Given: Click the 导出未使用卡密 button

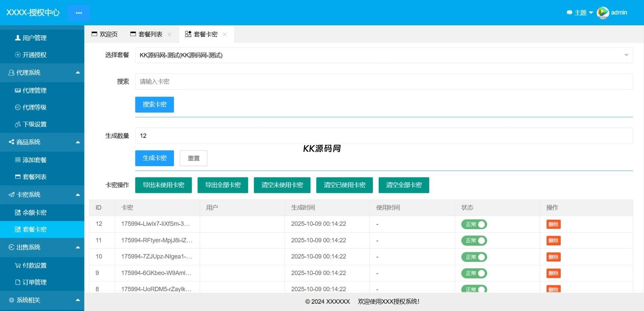Looking at the screenshot, I should [163, 185].
